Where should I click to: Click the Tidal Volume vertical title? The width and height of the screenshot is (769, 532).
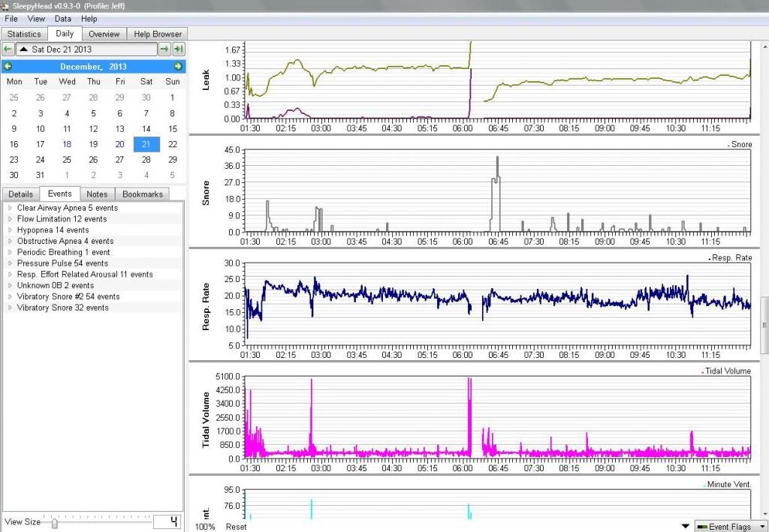[206, 419]
